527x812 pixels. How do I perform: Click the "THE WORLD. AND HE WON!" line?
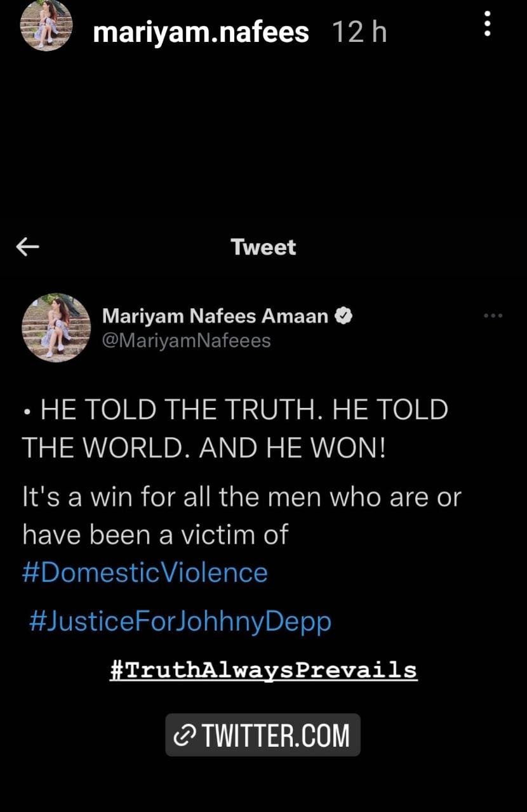click(204, 449)
